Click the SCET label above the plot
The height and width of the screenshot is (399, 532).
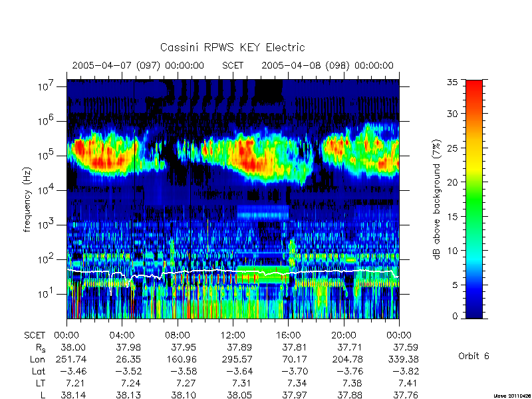point(233,65)
